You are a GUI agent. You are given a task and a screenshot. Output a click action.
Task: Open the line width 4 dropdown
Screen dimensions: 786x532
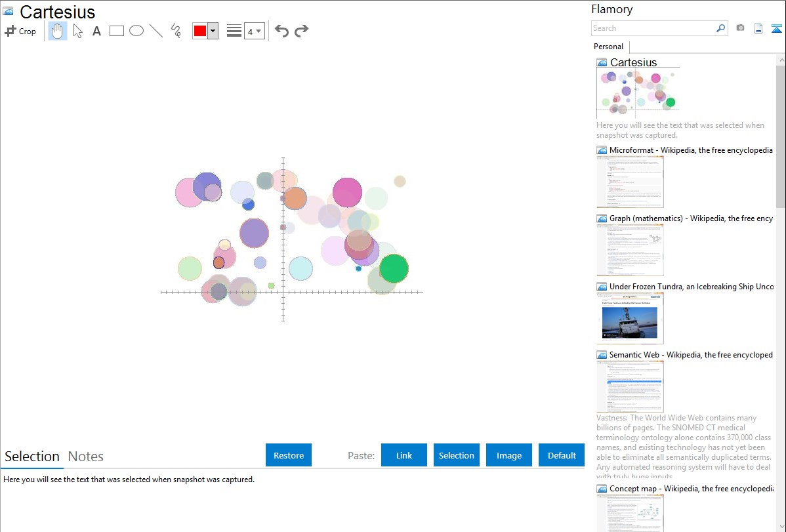(255, 31)
